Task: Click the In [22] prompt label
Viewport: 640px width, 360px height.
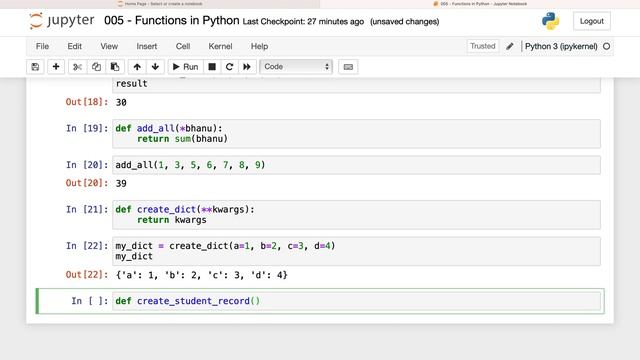Action: click(x=87, y=246)
